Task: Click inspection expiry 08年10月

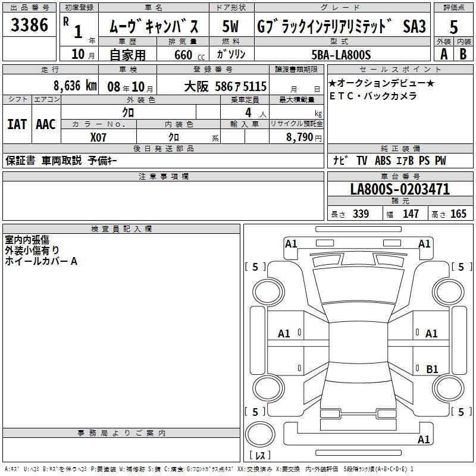Action: click(x=130, y=87)
